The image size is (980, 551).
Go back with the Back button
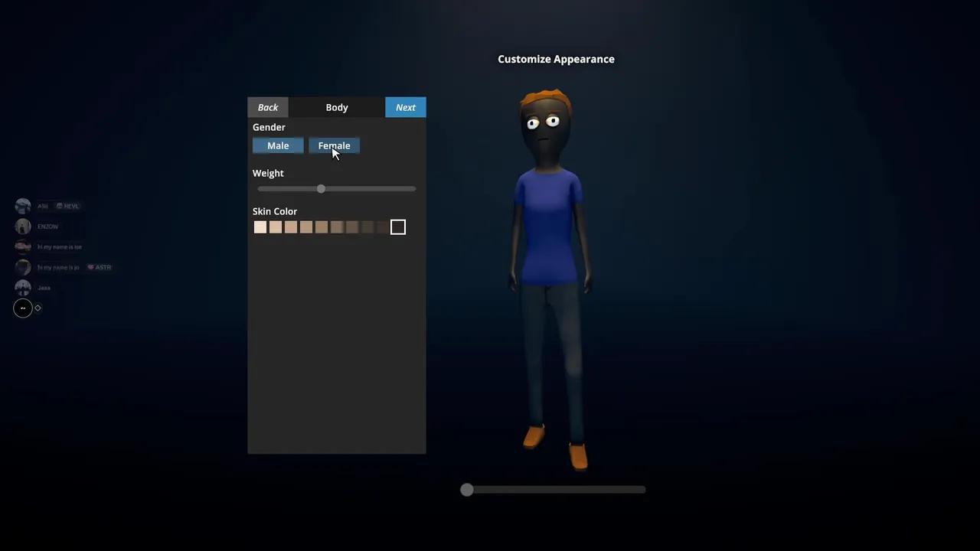pyautogui.click(x=268, y=107)
